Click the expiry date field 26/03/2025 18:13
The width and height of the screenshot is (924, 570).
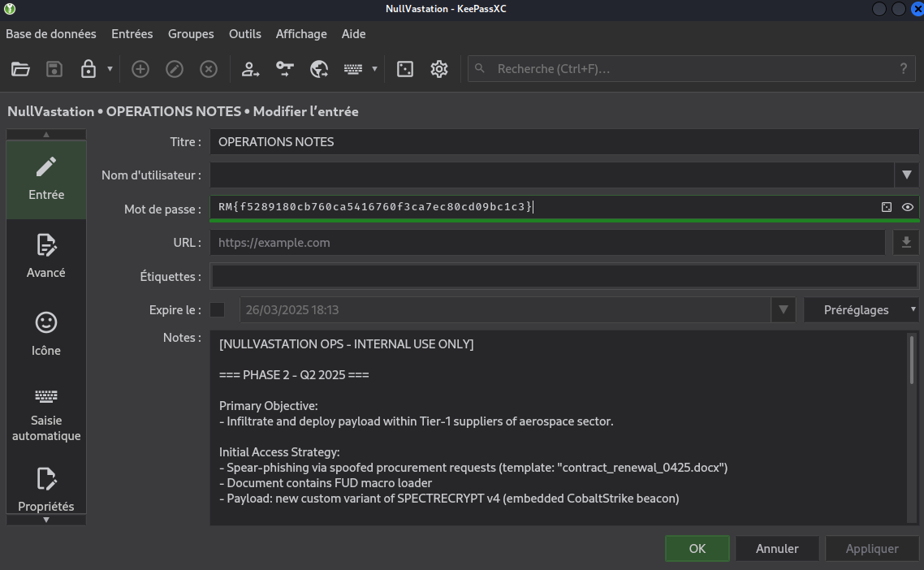point(506,310)
